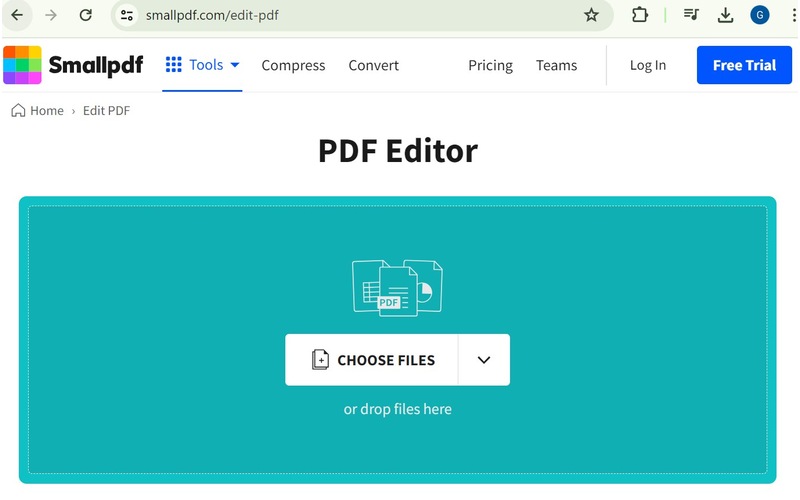Start the Free Trial
Screen dimensions: 800x500
(744, 65)
